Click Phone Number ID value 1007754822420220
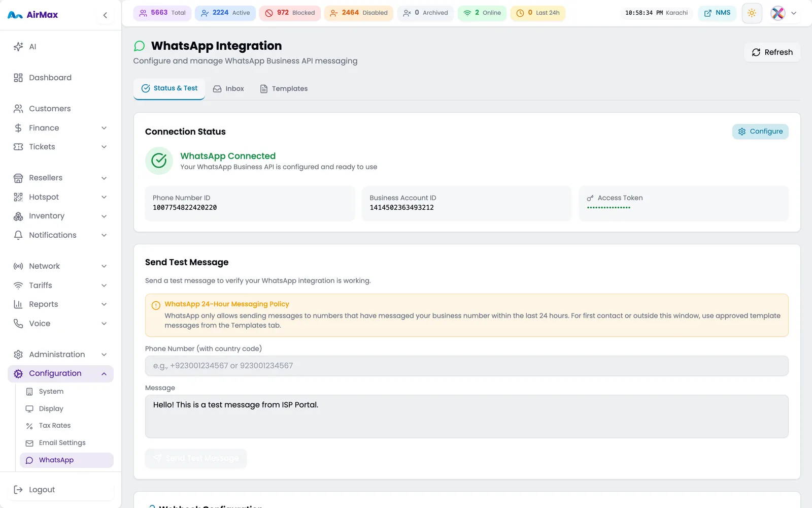Image resolution: width=812 pixels, height=508 pixels. coord(185,208)
